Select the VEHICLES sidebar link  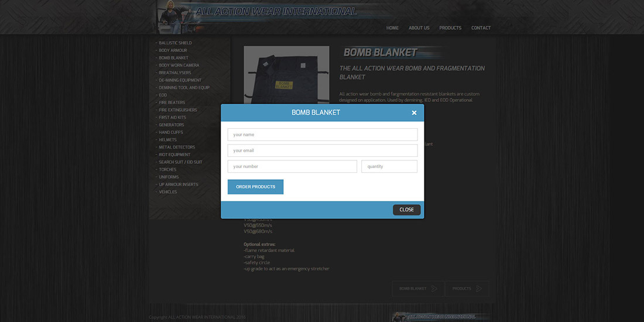(168, 192)
